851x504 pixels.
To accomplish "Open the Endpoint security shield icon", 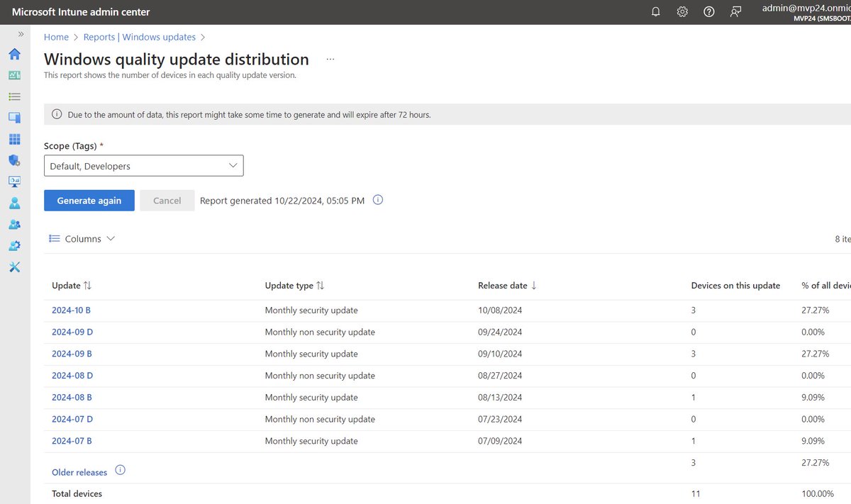I will [x=14, y=160].
